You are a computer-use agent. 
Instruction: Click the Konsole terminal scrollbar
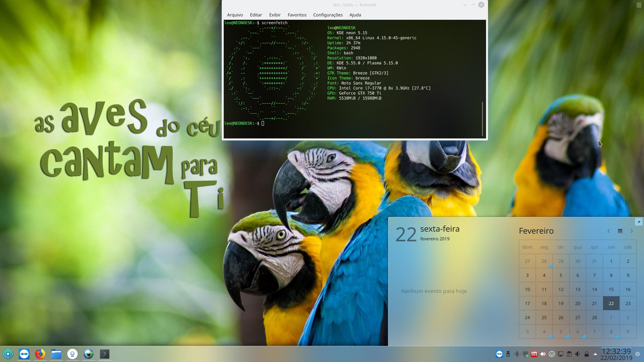[x=483, y=119]
